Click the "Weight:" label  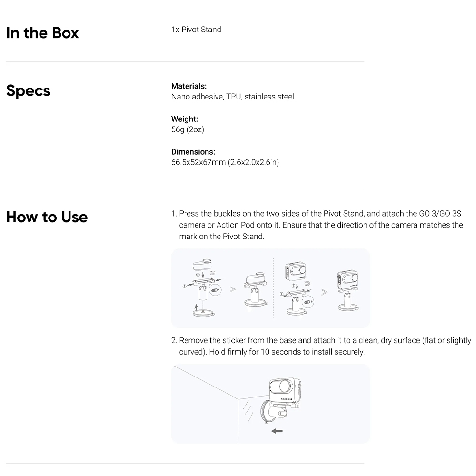185,119
